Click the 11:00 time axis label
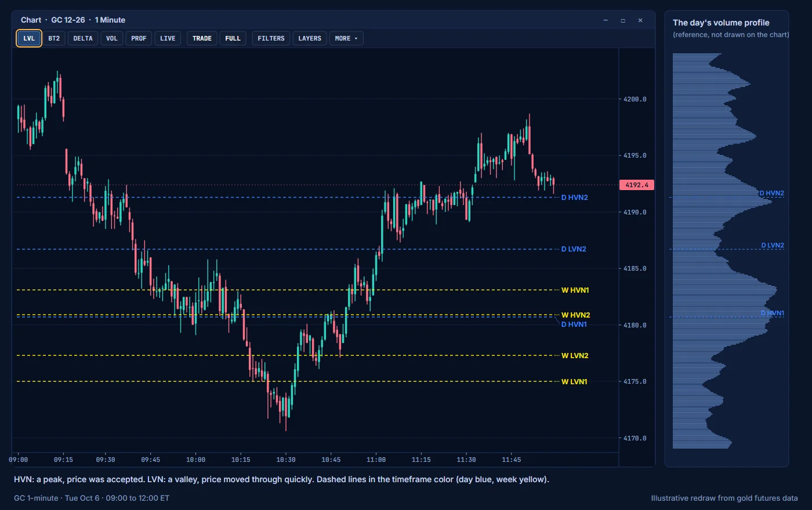Screen dimensions: 812x510 tap(376, 460)
